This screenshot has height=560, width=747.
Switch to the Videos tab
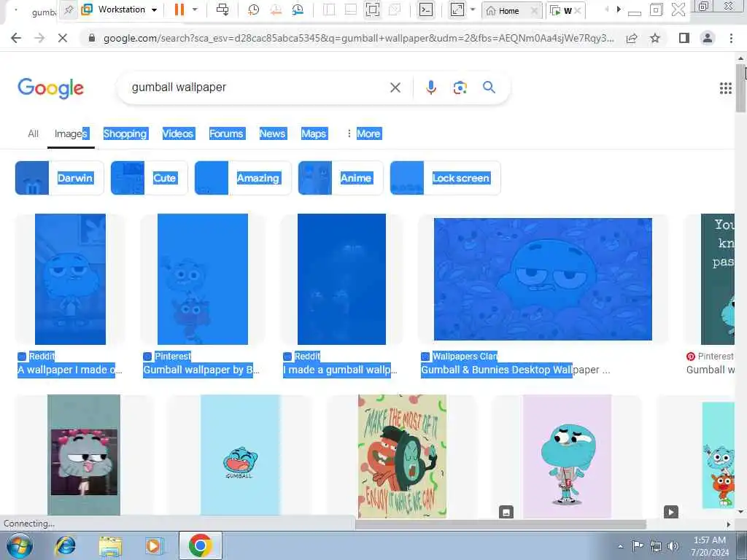pyautogui.click(x=178, y=134)
